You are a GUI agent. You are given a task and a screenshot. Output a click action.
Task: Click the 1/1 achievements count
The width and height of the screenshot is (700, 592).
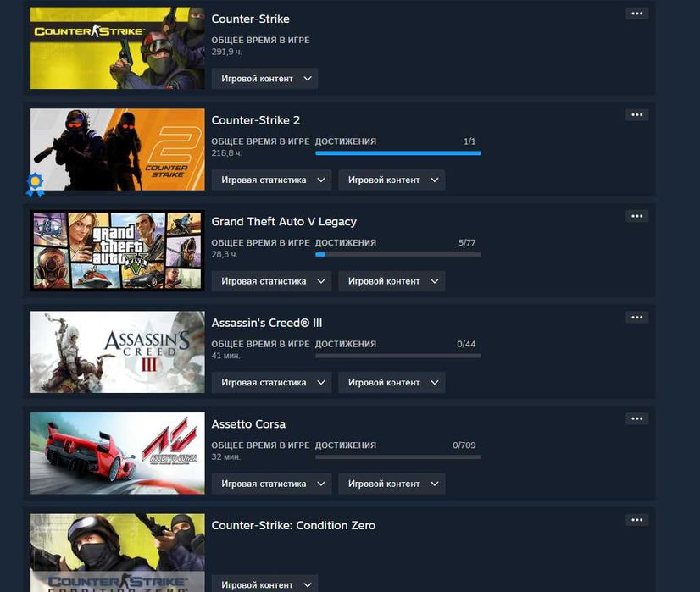pyautogui.click(x=469, y=141)
